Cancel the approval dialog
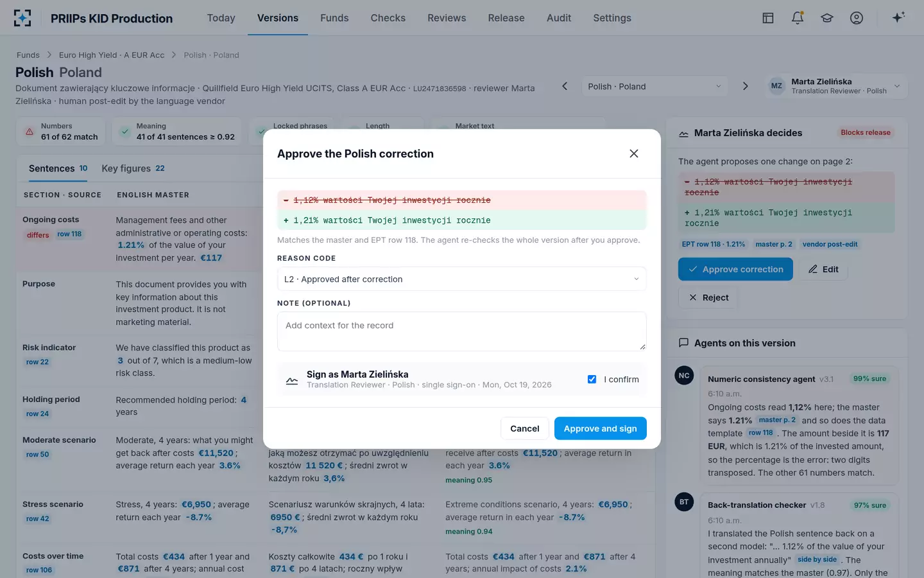The width and height of the screenshot is (924, 578). 525,428
